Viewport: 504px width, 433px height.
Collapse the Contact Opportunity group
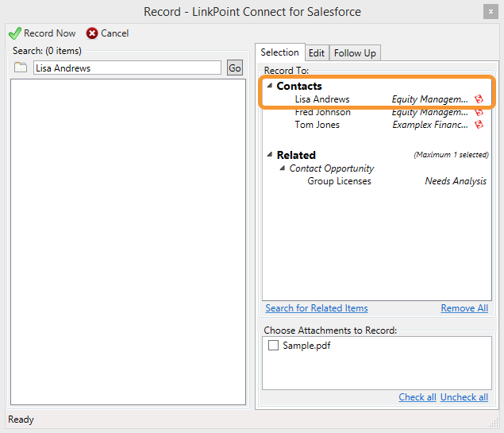[283, 168]
